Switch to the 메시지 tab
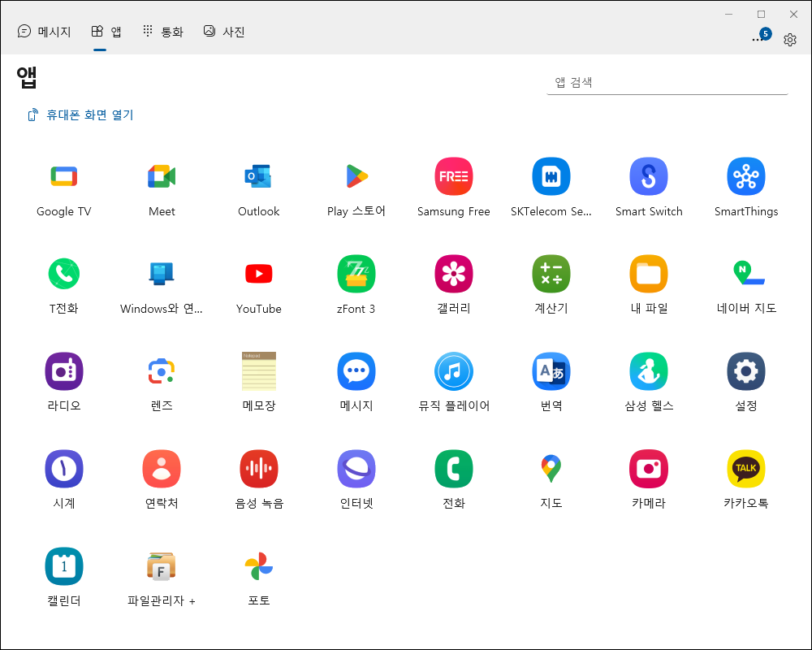812x650 pixels. (x=44, y=32)
